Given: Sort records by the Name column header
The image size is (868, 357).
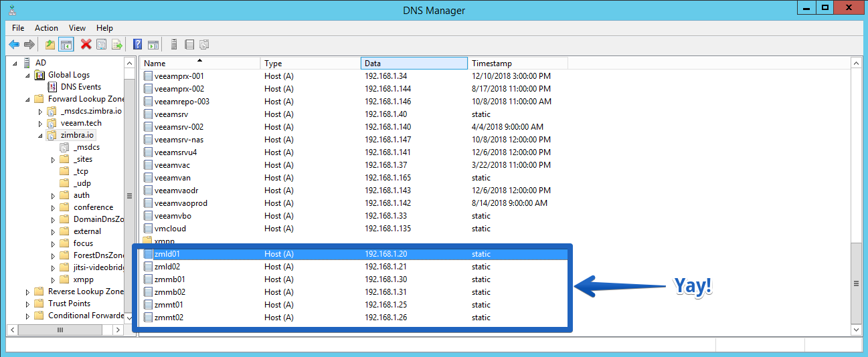Looking at the screenshot, I should tap(200, 63).
